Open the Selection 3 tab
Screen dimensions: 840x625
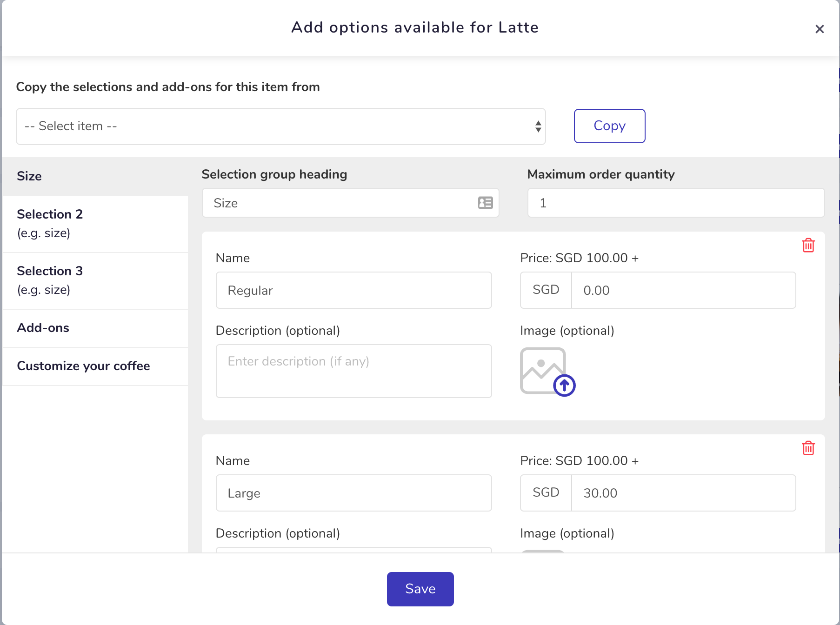pyautogui.click(x=95, y=280)
